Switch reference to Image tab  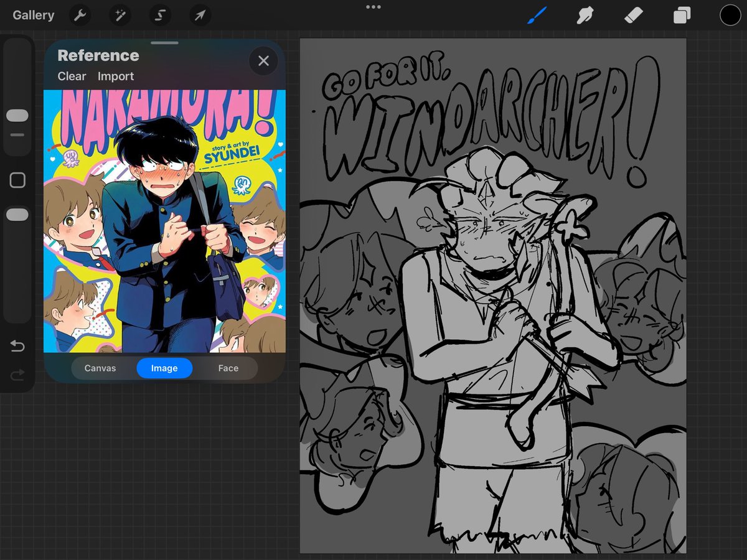tap(164, 368)
